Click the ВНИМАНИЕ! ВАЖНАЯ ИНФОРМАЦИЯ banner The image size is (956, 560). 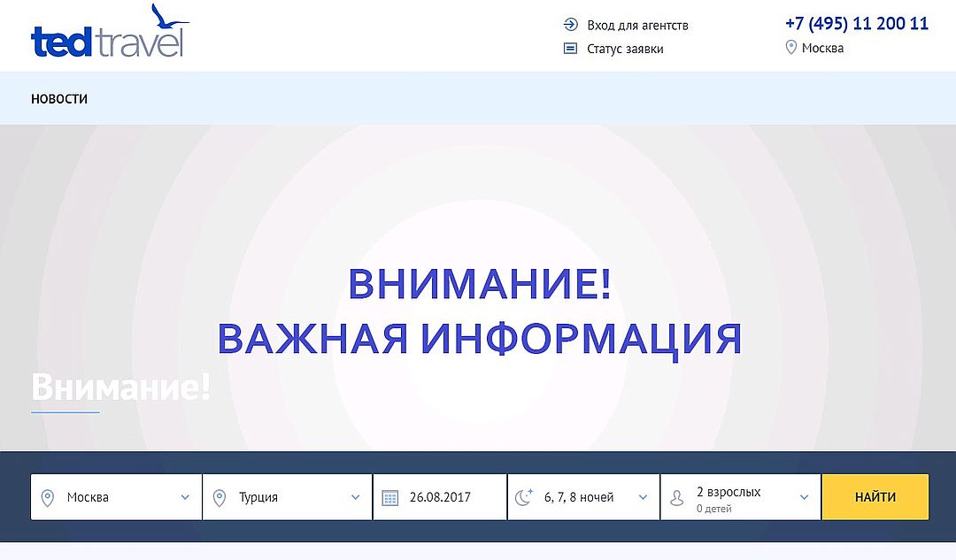478,311
